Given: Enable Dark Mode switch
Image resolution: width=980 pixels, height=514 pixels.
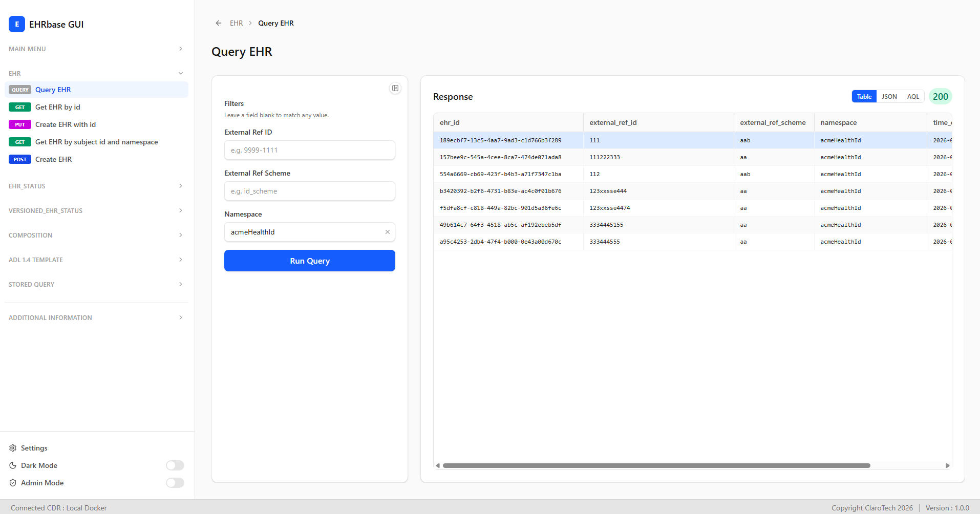Looking at the screenshot, I should pos(175,465).
